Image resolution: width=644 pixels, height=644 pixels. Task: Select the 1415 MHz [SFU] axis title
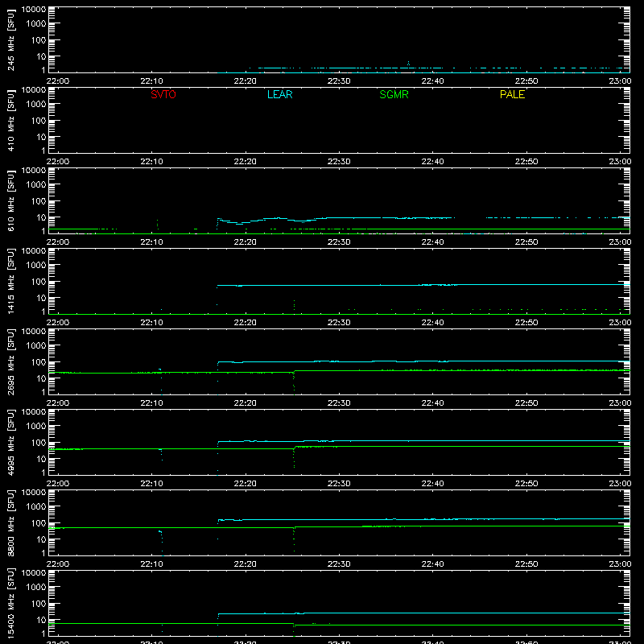pyautogui.click(x=11, y=282)
